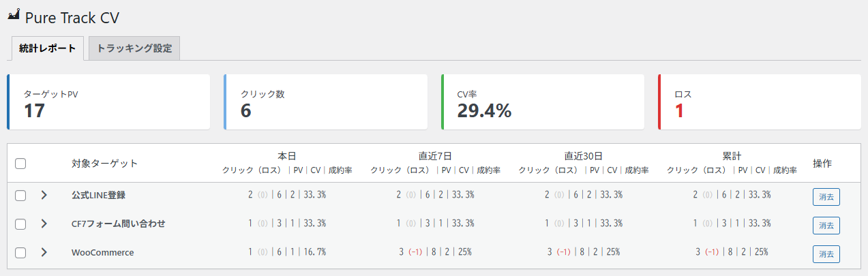Select all targets with header checkbox
This screenshot has height=276, width=868.
coord(20,164)
